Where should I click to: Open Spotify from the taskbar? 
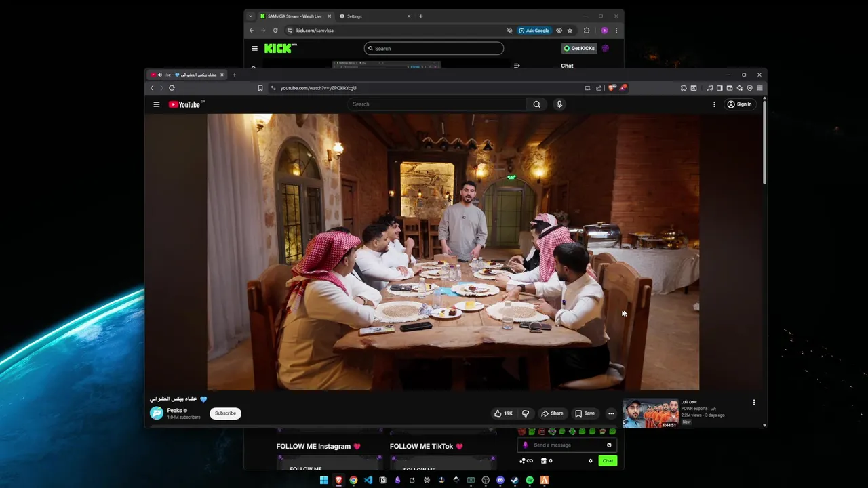(x=530, y=480)
